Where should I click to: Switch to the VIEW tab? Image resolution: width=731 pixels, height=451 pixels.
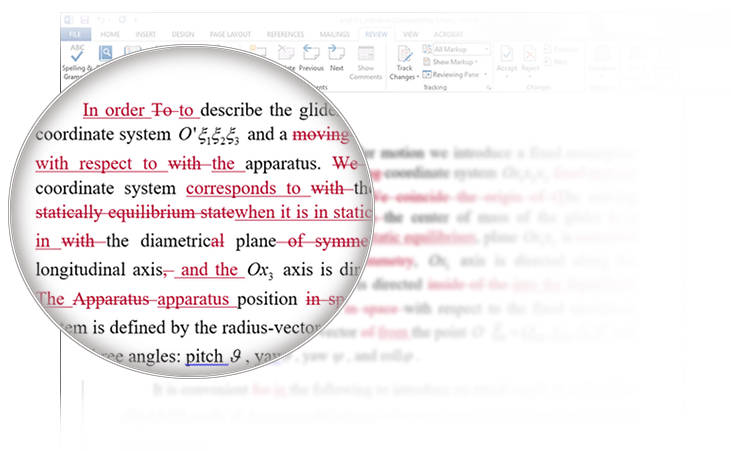(410, 35)
